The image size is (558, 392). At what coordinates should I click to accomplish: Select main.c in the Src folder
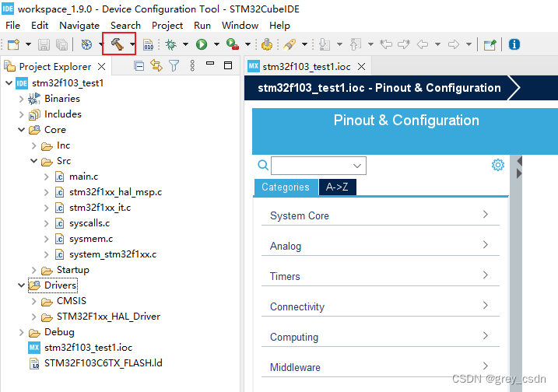tap(83, 177)
